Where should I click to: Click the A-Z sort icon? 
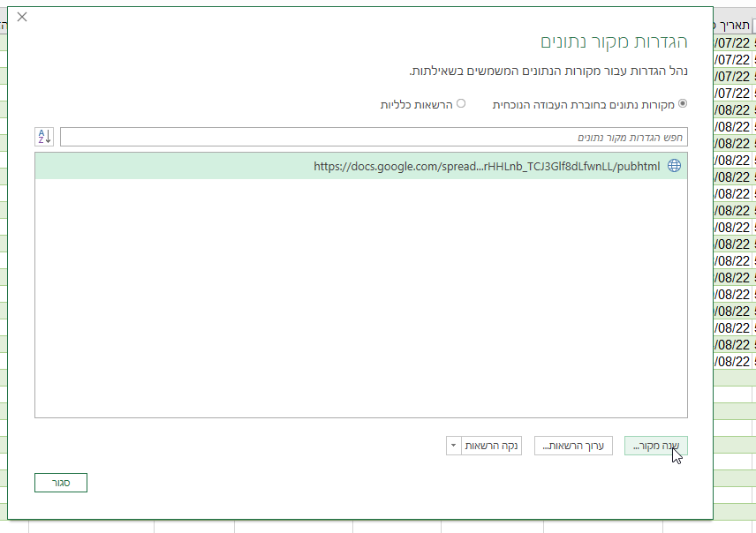(44, 137)
